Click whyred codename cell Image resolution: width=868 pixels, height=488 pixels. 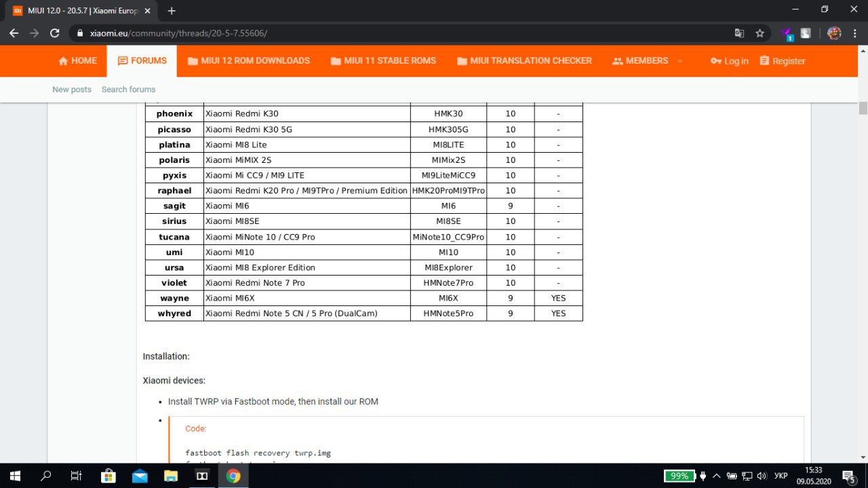point(174,314)
